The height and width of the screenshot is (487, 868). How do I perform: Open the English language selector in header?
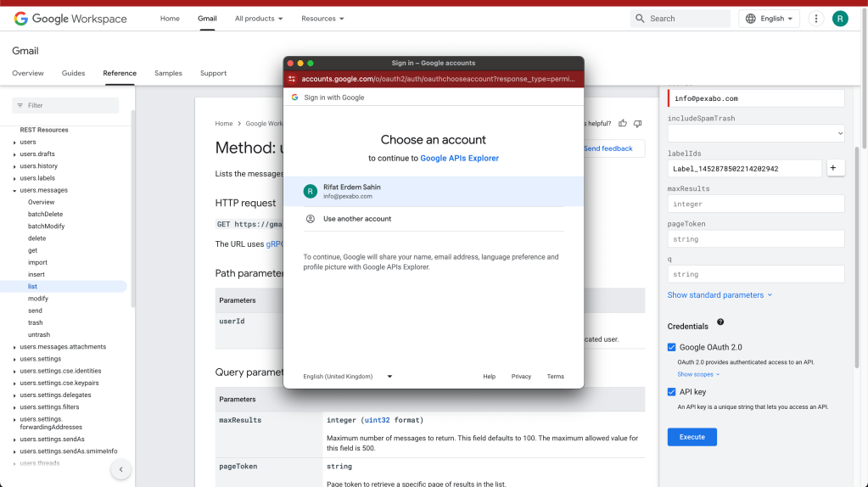769,19
